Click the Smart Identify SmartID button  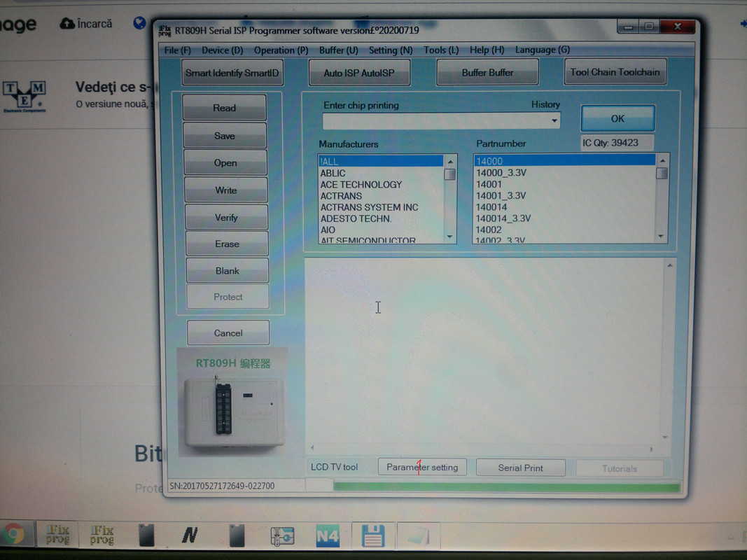tap(232, 73)
